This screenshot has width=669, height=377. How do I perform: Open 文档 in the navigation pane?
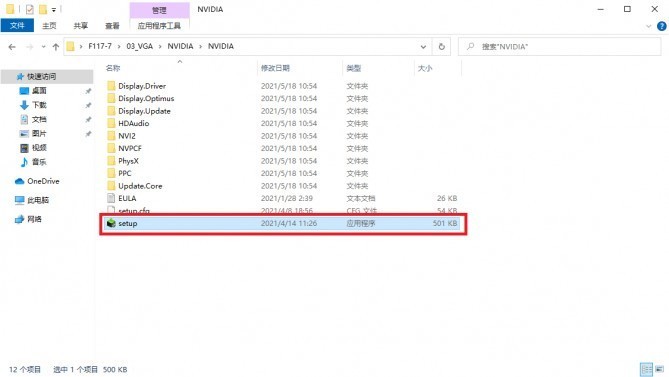39,119
